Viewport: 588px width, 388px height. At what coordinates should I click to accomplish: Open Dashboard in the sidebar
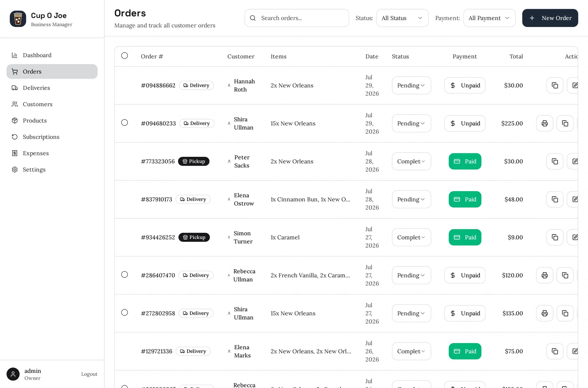52,55
